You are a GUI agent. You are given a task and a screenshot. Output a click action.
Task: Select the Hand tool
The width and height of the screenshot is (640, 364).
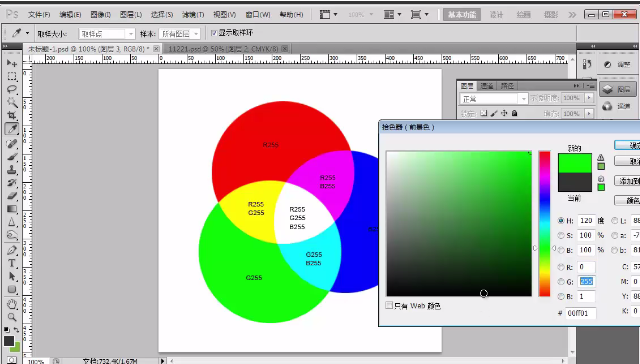12,304
